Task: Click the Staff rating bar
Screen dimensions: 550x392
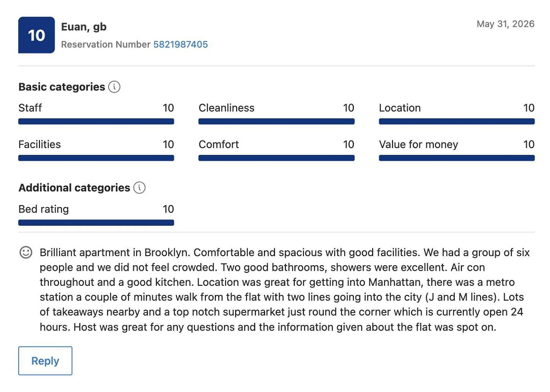Action: coord(96,121)
